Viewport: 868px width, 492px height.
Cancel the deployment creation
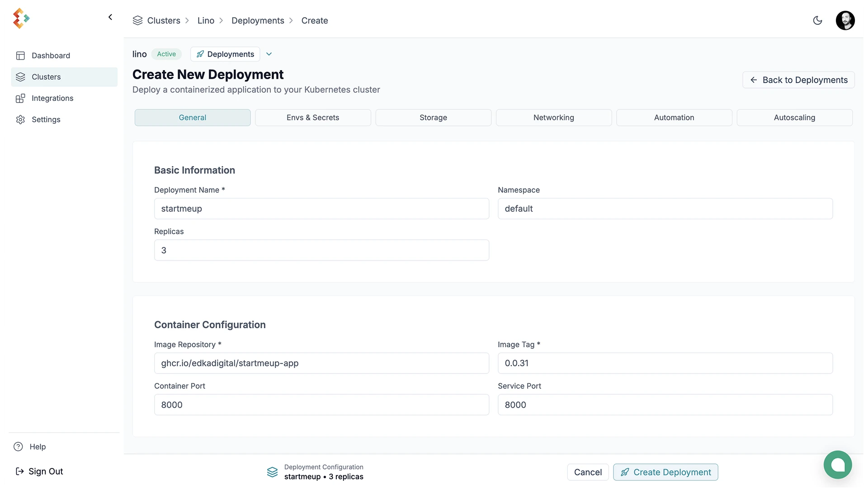(x=587, y=472)
